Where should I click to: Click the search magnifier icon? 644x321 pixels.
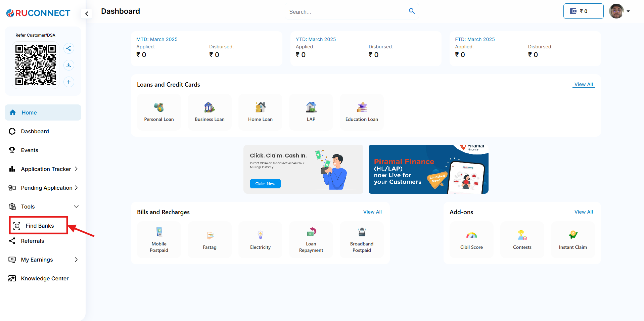tap(412, 11)
